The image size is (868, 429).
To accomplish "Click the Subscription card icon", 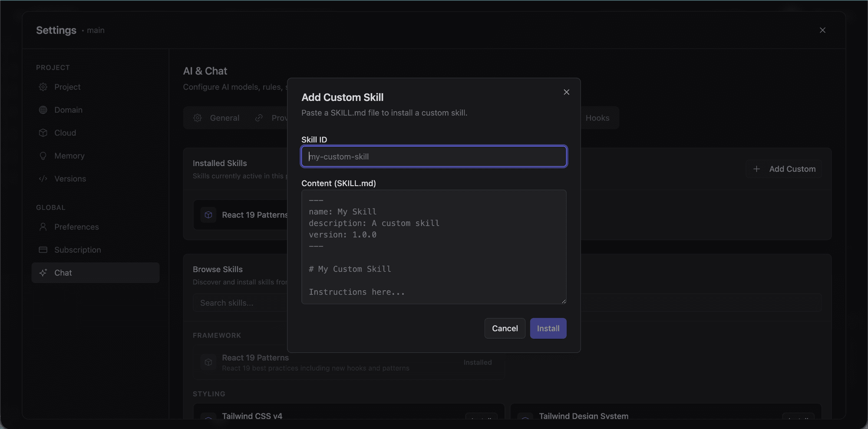I will (x=43, y=250).
